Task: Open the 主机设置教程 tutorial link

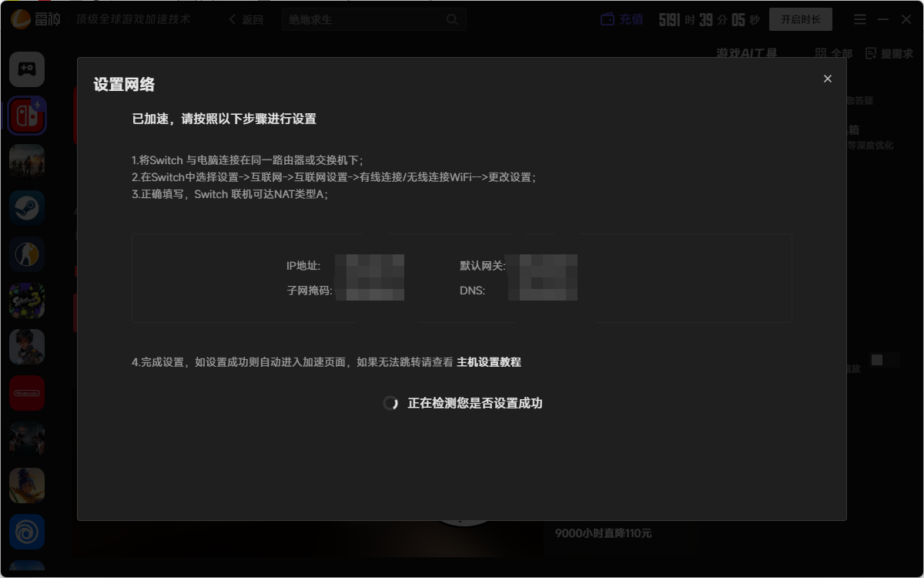Action: (489, 362)
